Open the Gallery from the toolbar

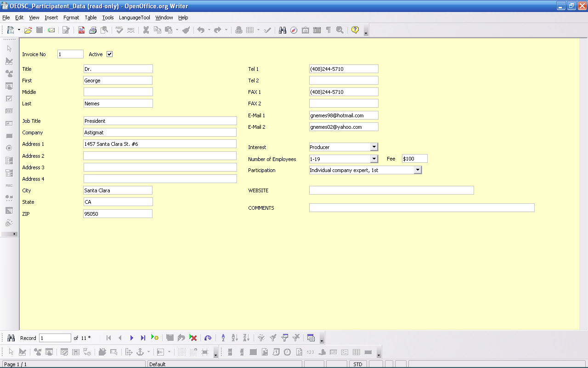(305, 29)
